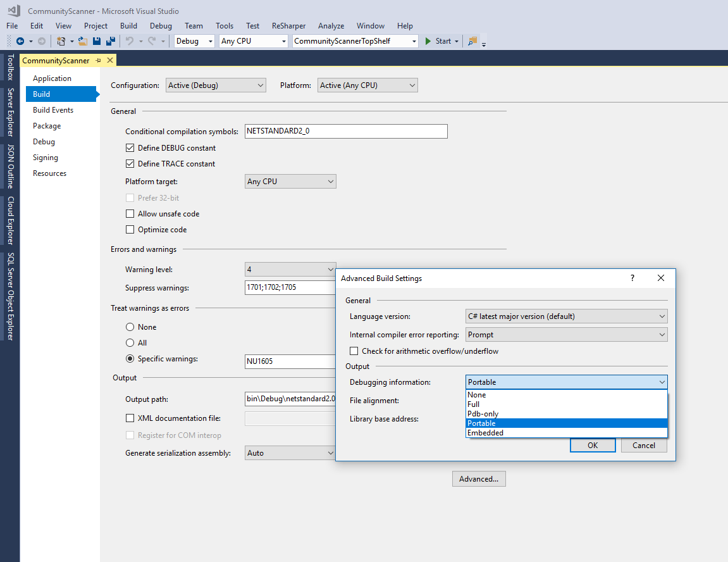728x562 pixels.
Task: Collapse the Debugging information dropdown
Action: click(x=567, y=382)
